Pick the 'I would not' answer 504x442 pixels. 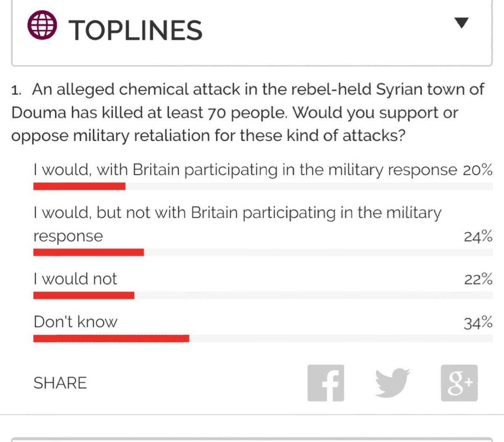(x=75, y=279)
